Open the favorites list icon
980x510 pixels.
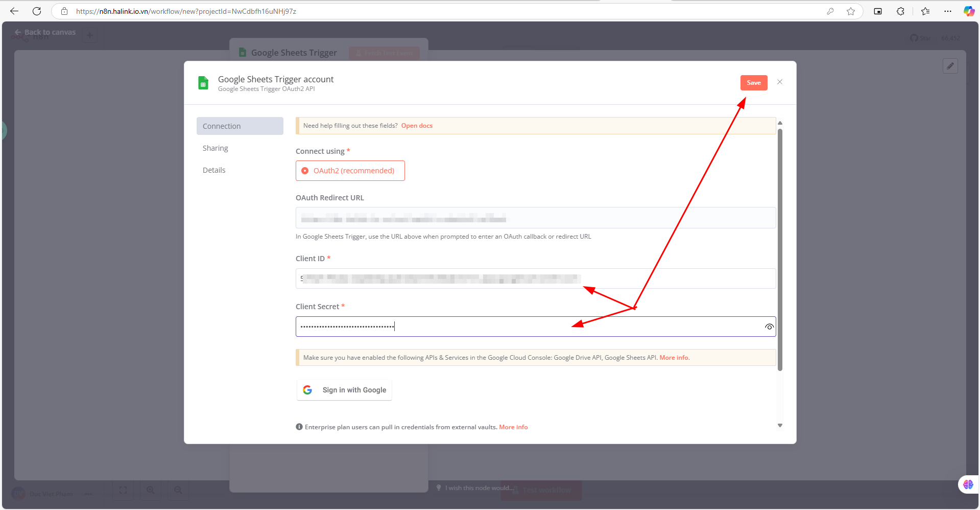925,11
